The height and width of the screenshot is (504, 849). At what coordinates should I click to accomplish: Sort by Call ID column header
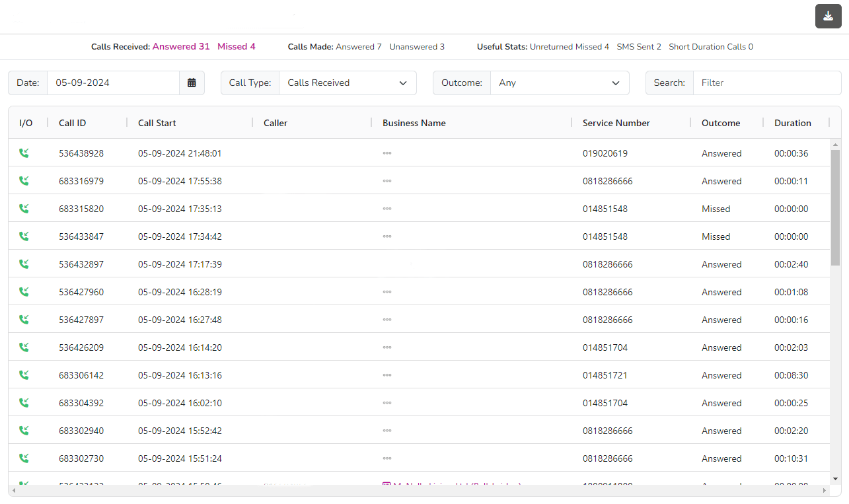tap(73, 123)
